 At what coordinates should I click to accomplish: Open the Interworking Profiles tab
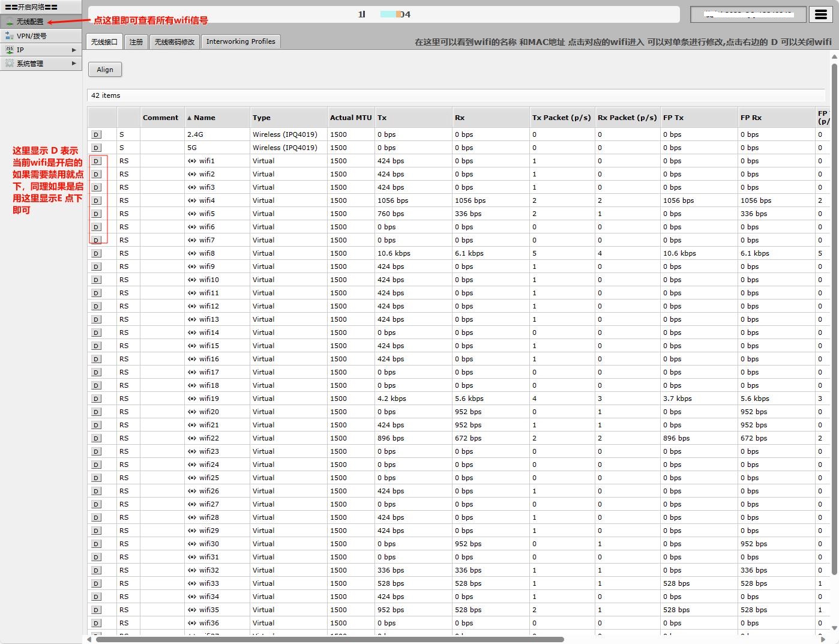click(x=241, y=41)
